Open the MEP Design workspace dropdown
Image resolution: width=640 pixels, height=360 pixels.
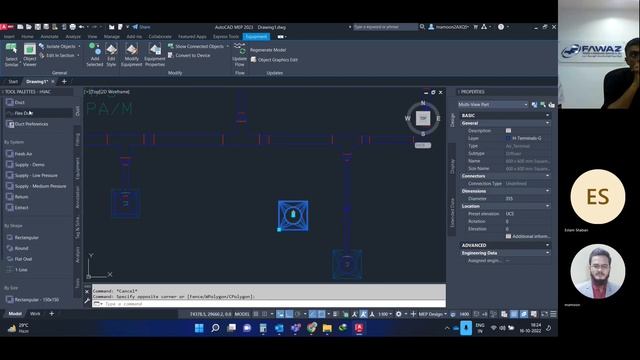[433, 314]
